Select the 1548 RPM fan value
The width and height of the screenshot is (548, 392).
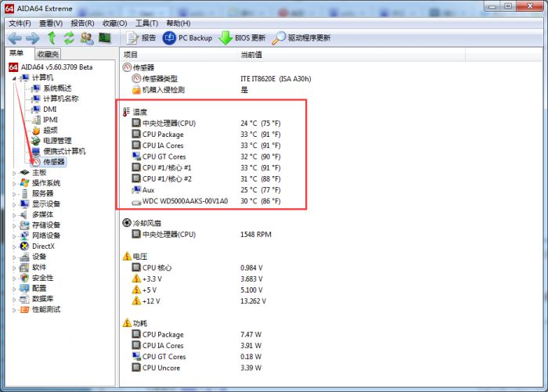pos(256,235)
